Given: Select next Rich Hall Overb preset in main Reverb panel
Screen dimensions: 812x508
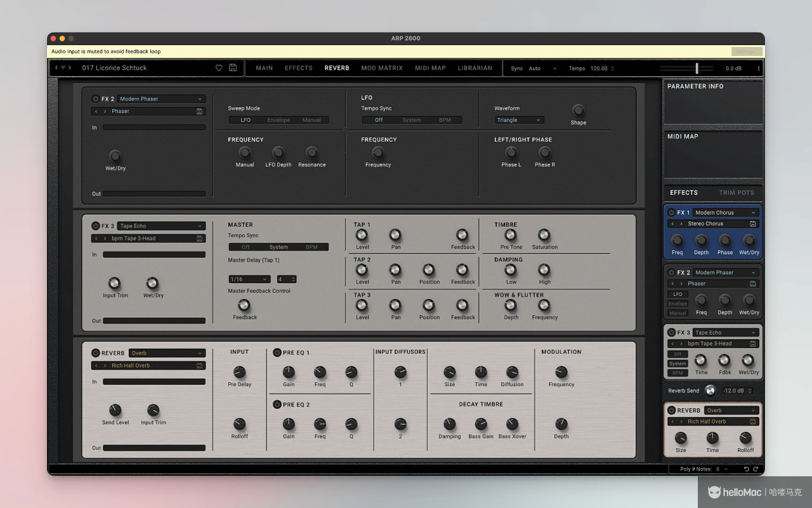Looking at the screenshot, I should [105, 365].
